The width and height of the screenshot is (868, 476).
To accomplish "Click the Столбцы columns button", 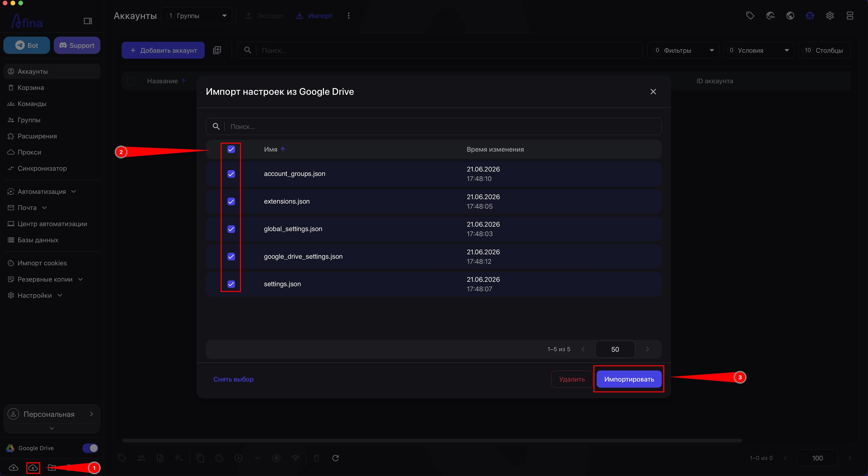I will (x=824, y=50).
